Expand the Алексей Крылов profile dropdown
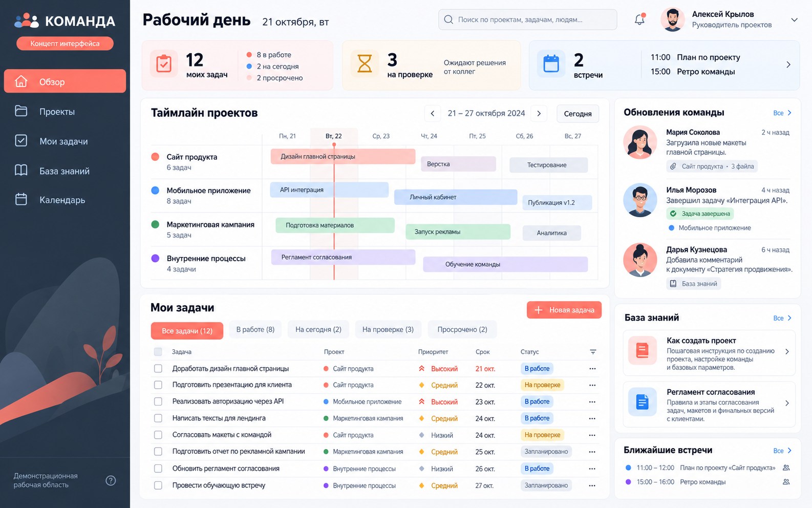 coord(795,20)
